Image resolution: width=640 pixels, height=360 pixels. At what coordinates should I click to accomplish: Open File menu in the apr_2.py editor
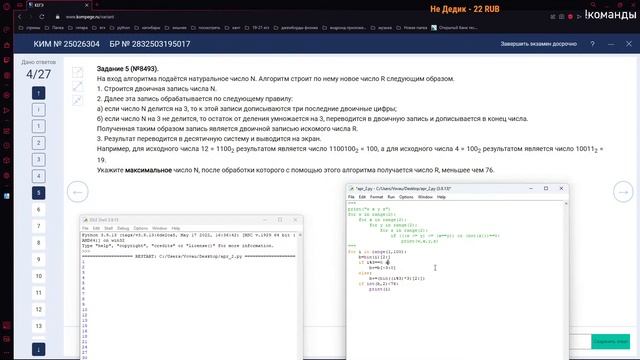coord(351,197)
